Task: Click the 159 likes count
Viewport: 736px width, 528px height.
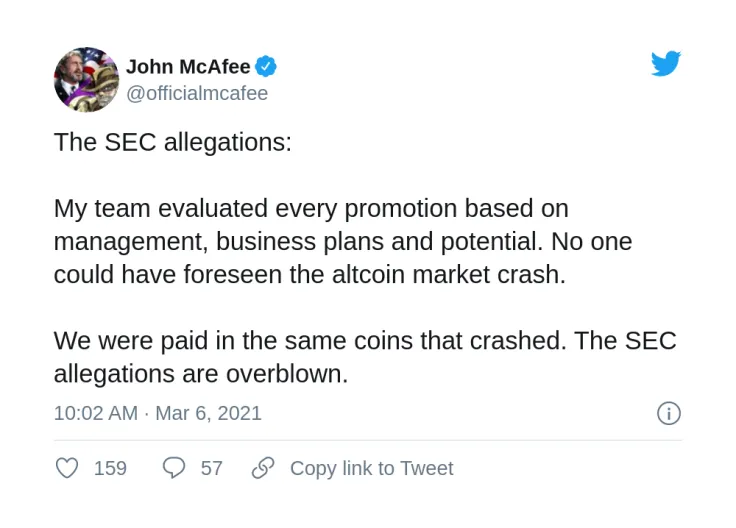Action: [110, 468]
